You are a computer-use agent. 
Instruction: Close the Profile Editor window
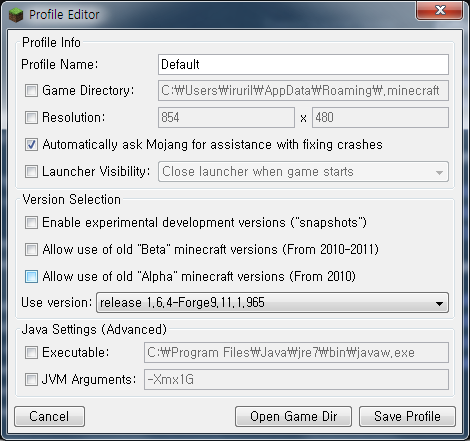439,10
